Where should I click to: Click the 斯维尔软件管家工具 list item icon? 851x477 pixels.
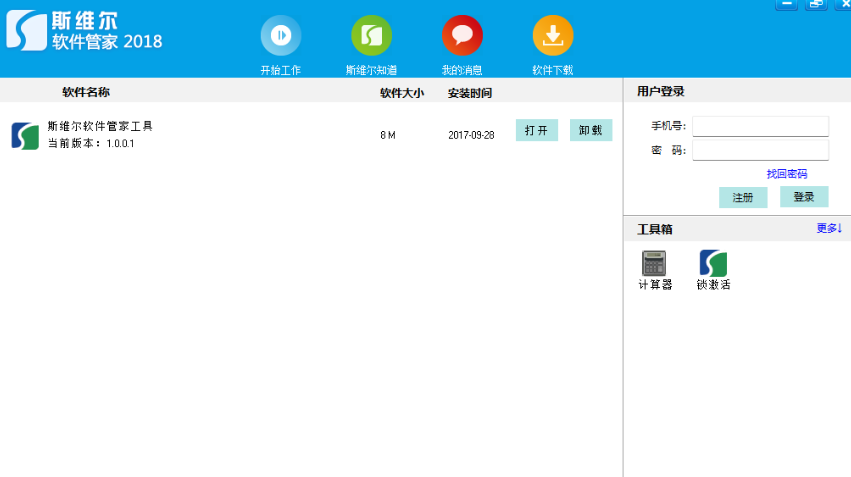[x=25, y=135]
